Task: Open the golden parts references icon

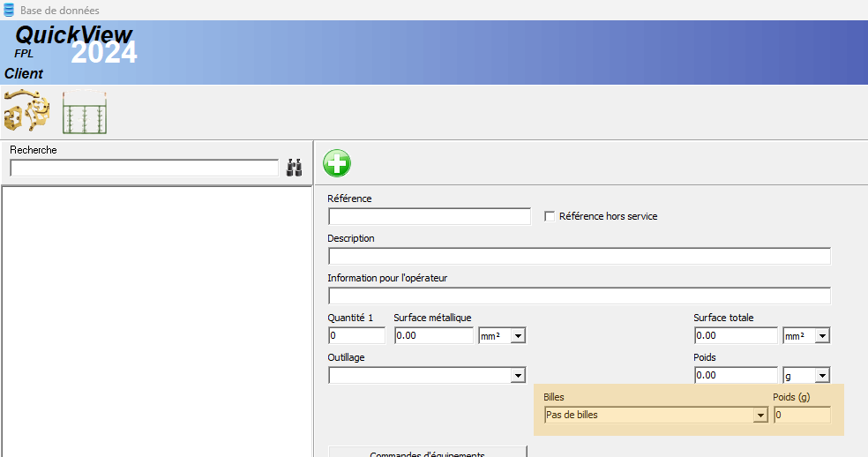Action: [26, 112]
